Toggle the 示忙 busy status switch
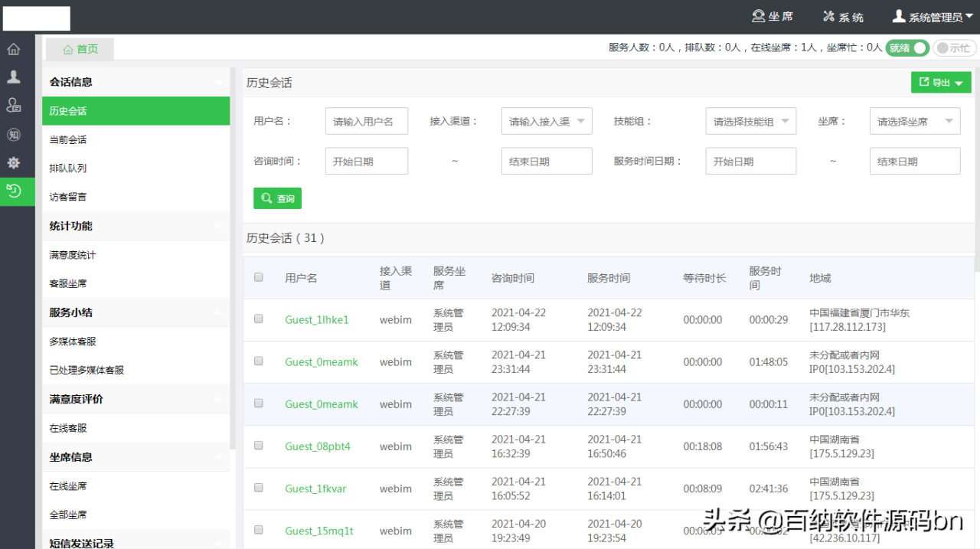 point(954,47)
